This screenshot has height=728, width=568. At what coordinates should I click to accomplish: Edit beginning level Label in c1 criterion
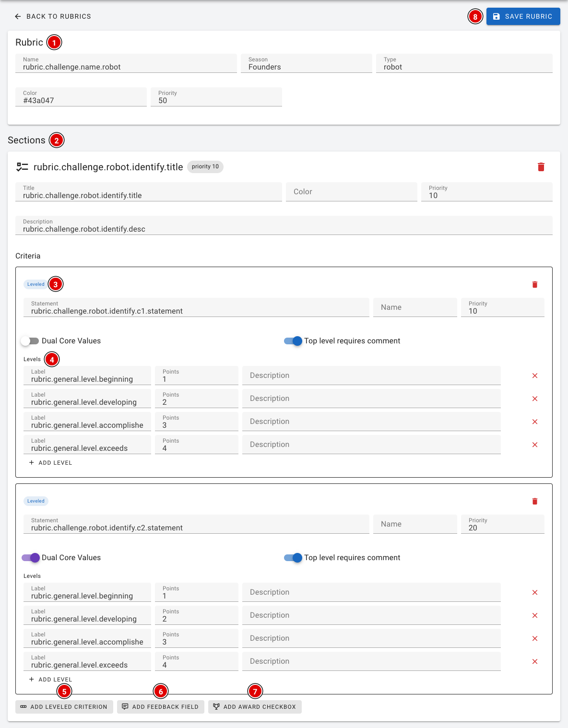[87, 376]
